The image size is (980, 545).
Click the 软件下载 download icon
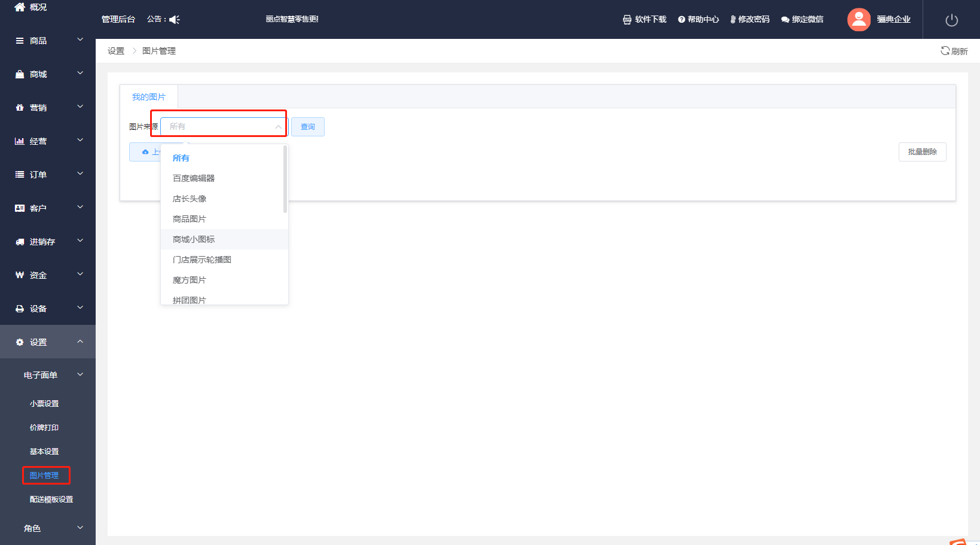pos(627,20)
